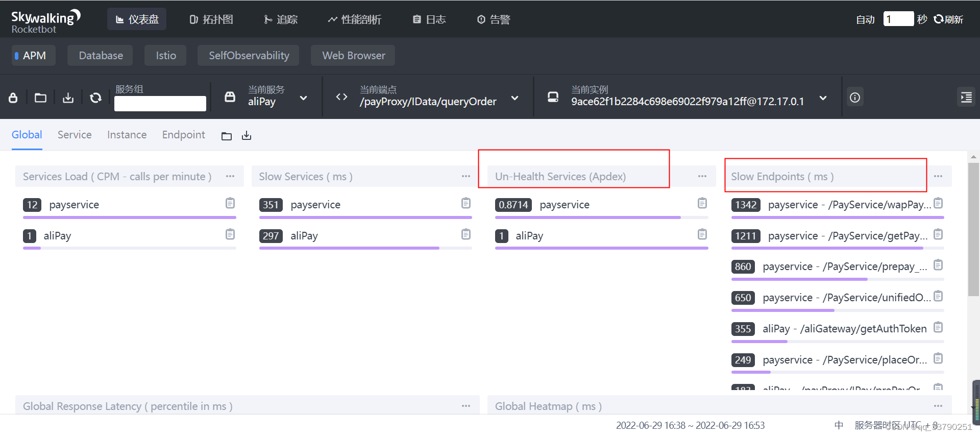This screenshot has width=980, height=436.
Task: Toggle 自动 auto refresh option
Action: tap(865, 19)
